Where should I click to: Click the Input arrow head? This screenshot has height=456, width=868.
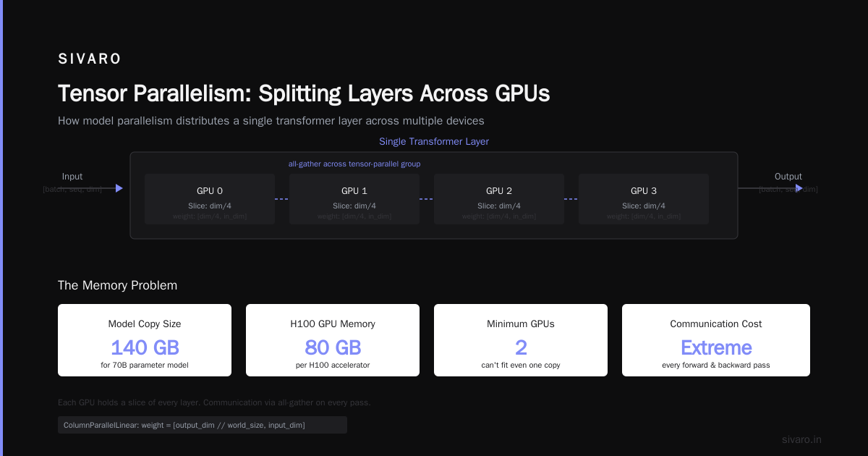click(x=119, y=188)
